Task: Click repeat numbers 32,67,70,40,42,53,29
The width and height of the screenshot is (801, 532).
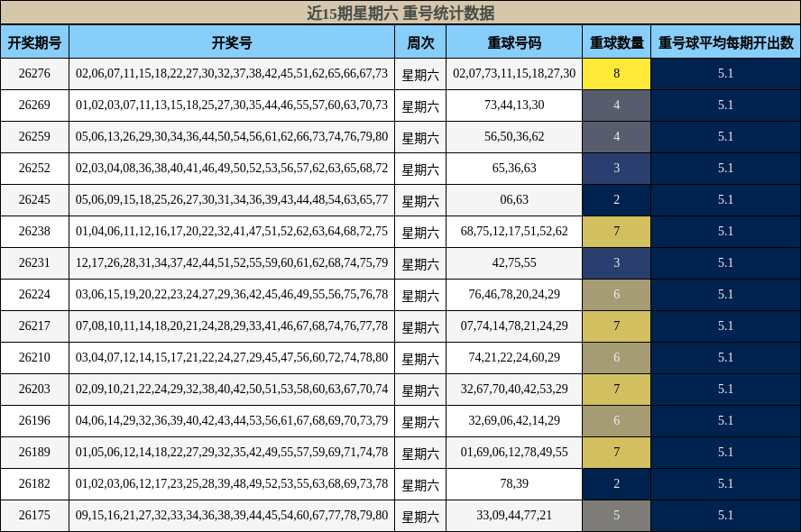Action: click(514, 389)
